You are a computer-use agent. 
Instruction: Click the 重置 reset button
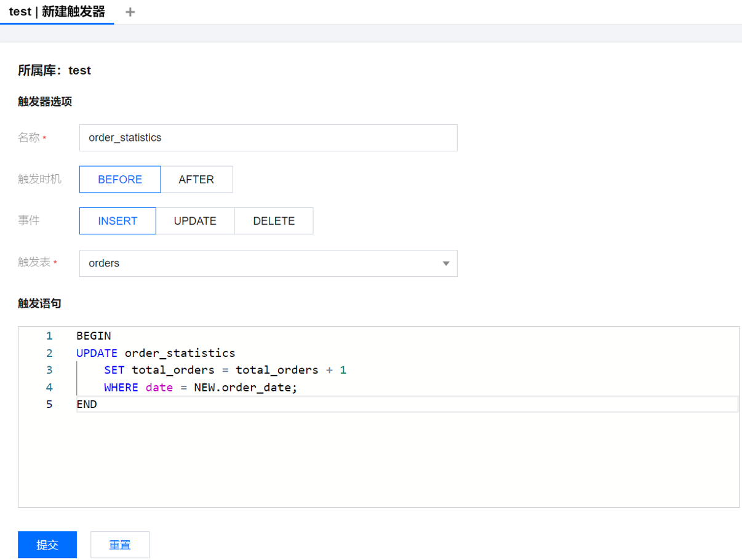pos(120,545)
